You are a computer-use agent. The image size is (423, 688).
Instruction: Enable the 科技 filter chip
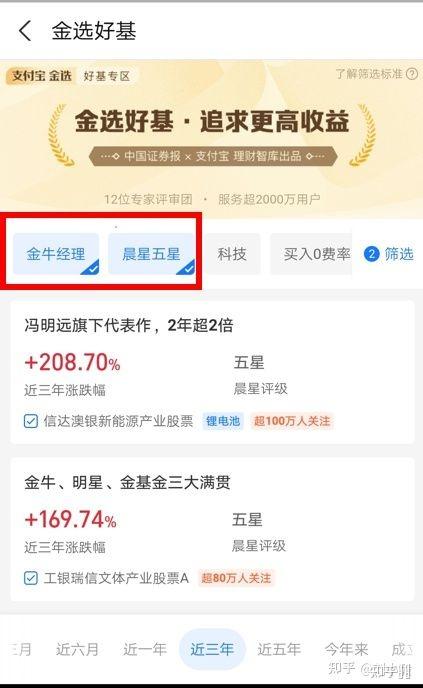click(x=232, y=254)
